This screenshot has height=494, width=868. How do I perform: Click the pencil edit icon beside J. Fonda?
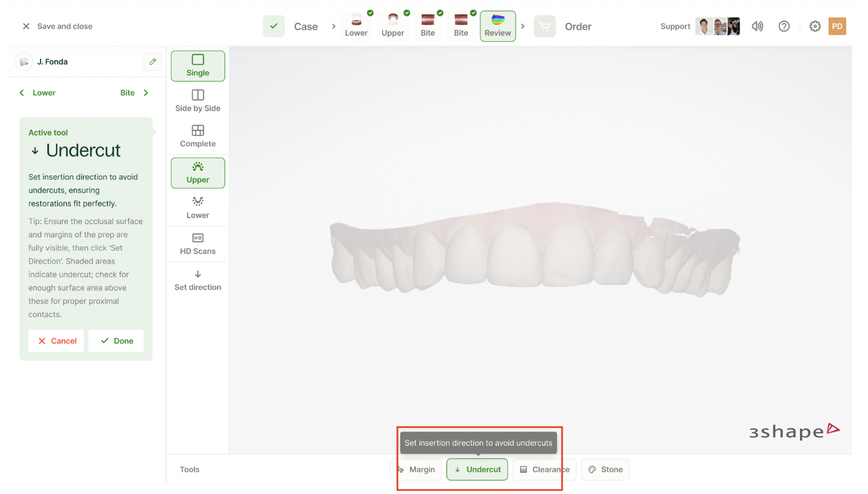tap(153, 62)
